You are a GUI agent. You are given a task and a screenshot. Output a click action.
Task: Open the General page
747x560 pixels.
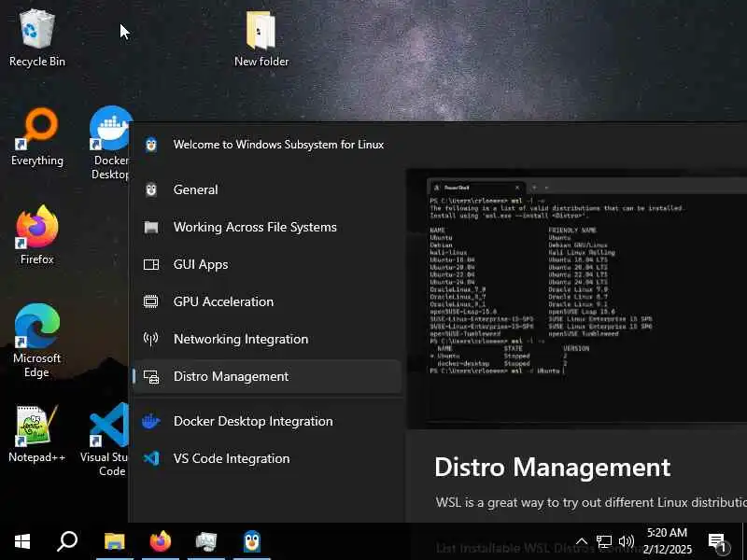pos(267,189)
